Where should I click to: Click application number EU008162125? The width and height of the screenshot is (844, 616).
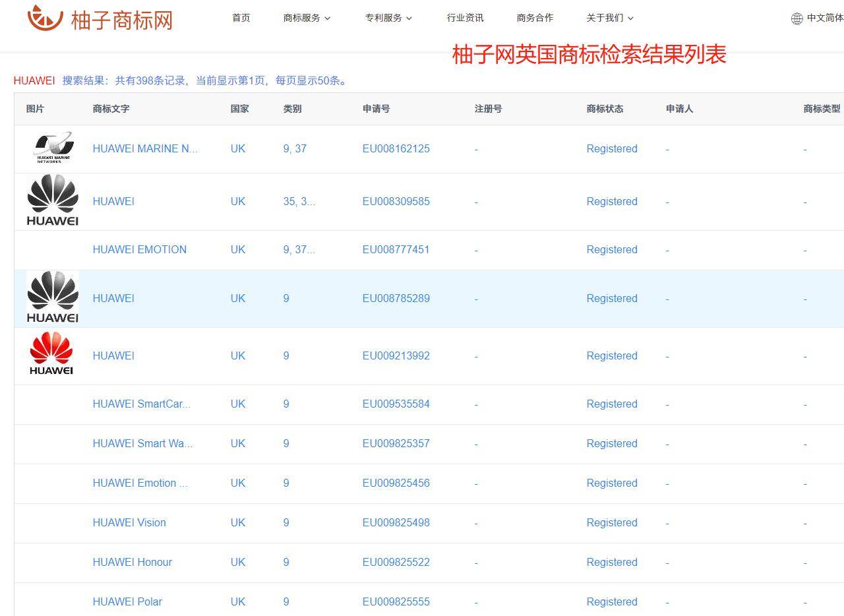(396, 148)
